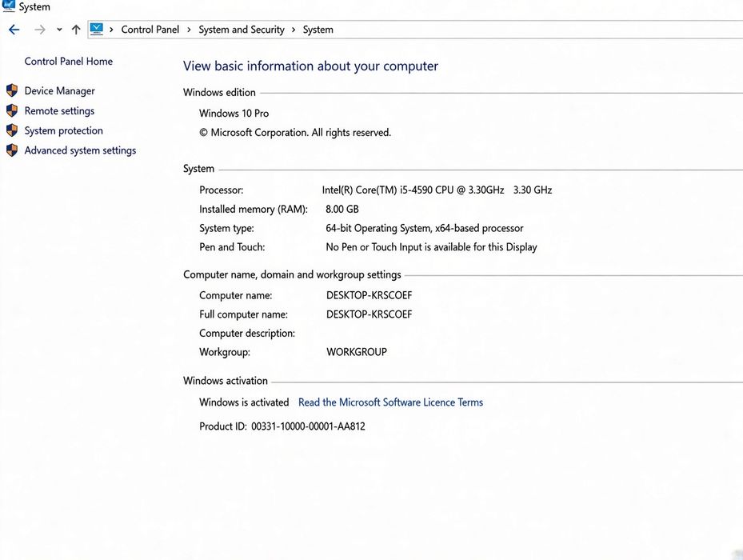Open Device Manager link
Screen dimensions: 743x560
tap(60, 90)
